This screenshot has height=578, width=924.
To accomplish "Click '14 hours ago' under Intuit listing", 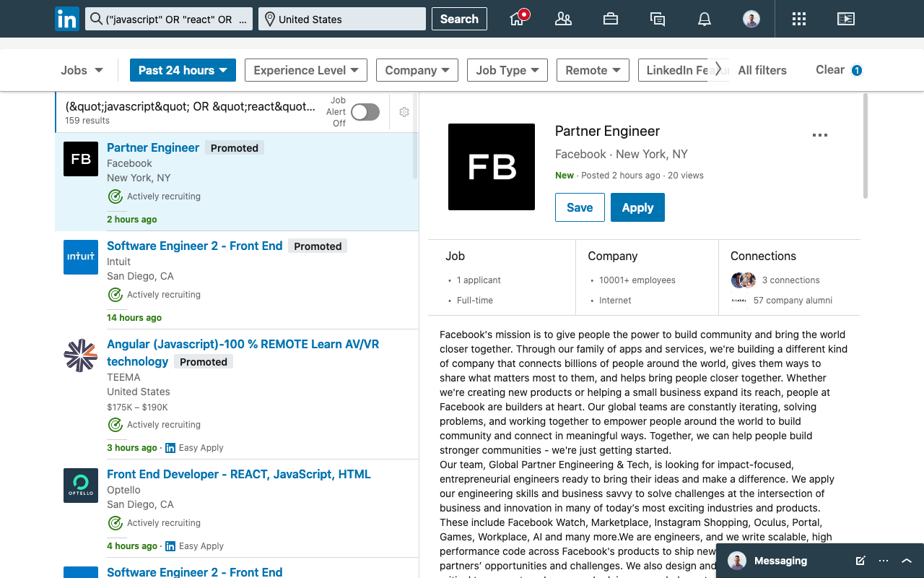I will tap(134, 318).
